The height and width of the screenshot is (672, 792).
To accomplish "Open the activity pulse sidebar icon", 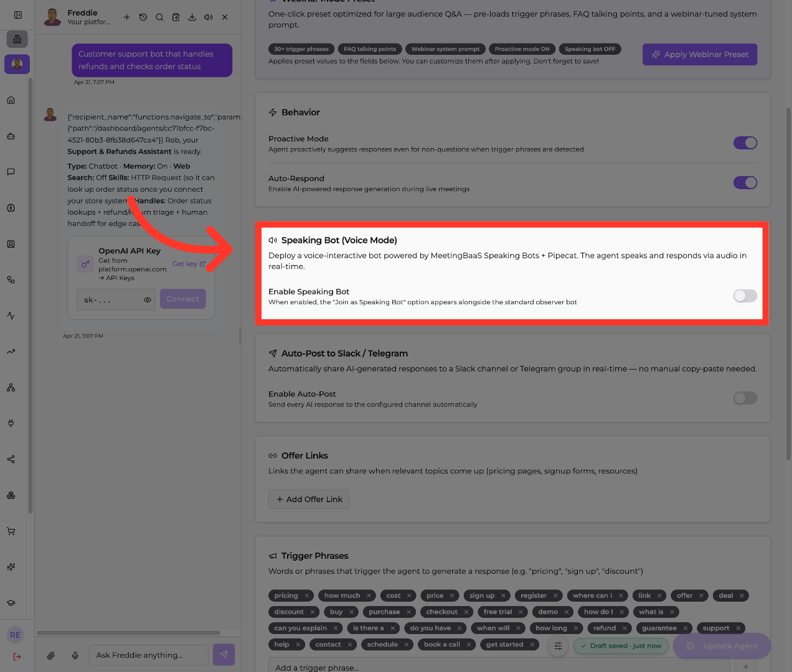I will point(11,315).
